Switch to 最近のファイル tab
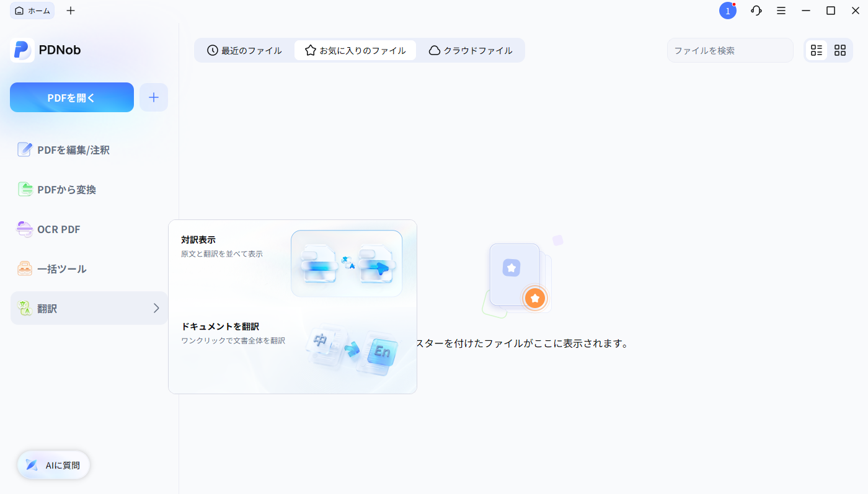This screenshot has width=868, height=494. coord(244,50)
